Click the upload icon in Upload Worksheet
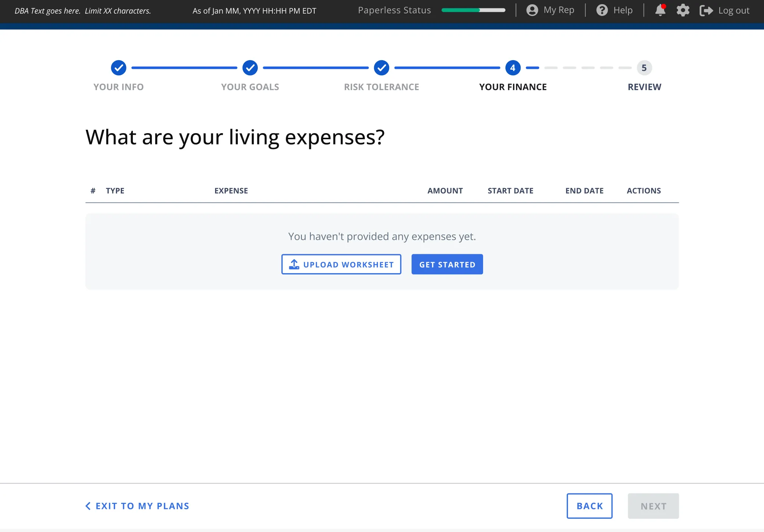Viewport: 764px width, 532px height. (x=294, y=264)
